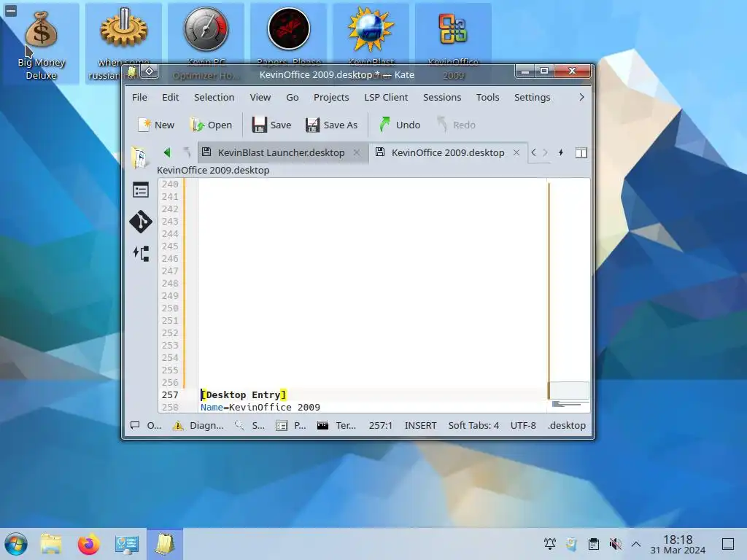Undo the last edit
Image resolution: width=747 pixels, height=560 pixels.
tap(400, 125)
